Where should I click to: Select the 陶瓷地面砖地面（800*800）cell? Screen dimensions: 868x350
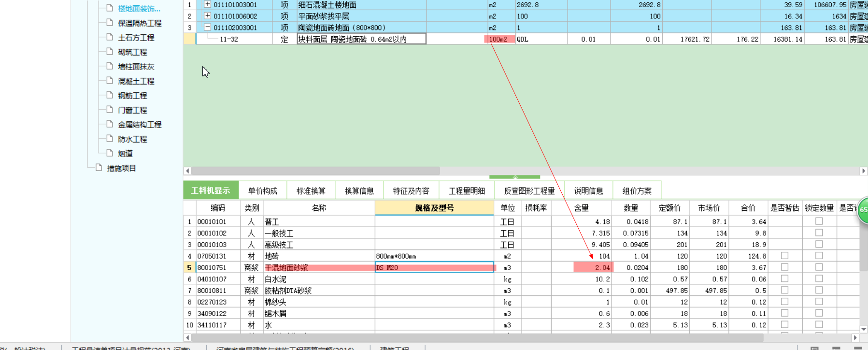361,28
